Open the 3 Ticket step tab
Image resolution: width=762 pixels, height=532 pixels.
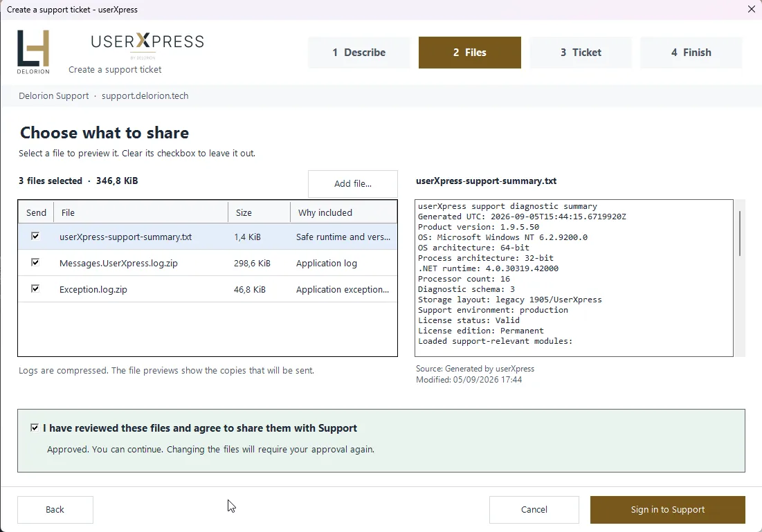581,53
